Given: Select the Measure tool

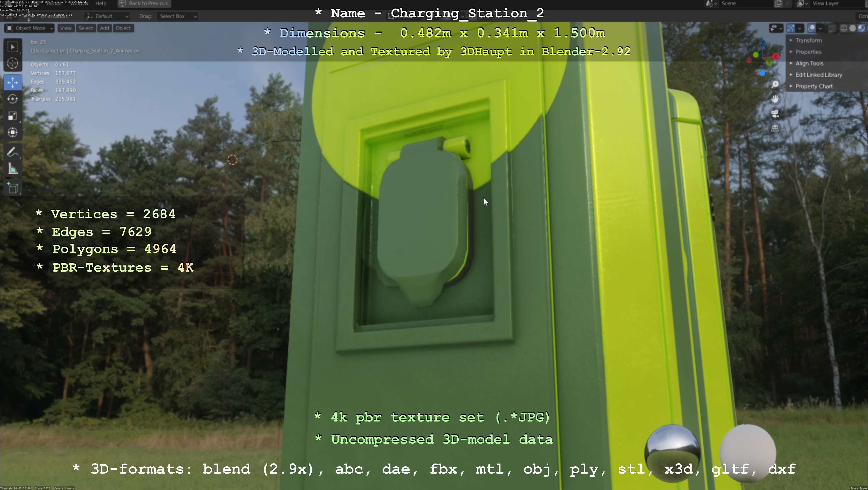Looking at the screenshot, I should click(13, 169).
